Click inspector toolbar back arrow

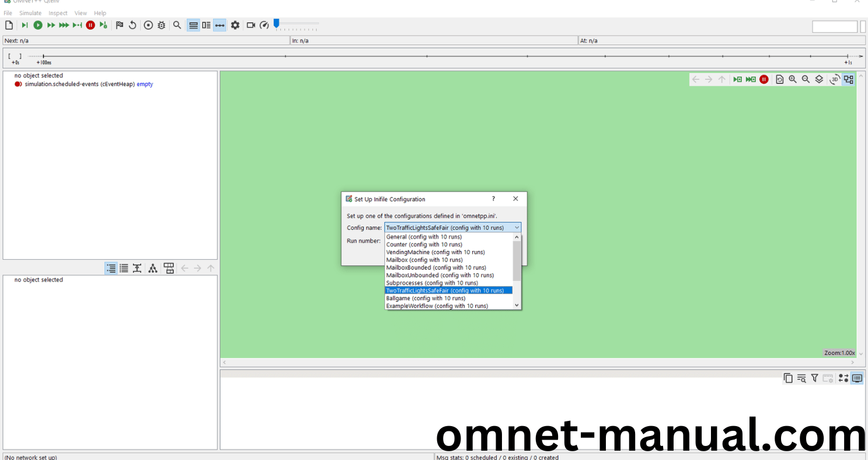click(184, 269)
